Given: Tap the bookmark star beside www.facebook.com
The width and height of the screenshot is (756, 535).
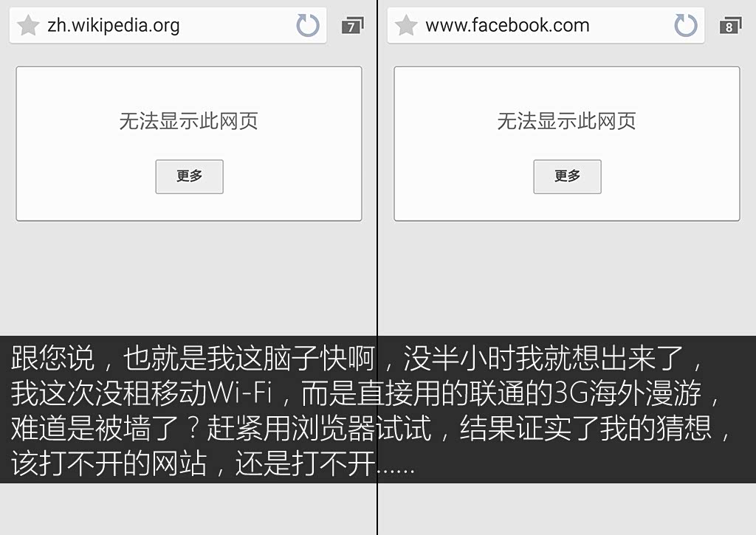Looking at the screenshot, I should pyautogui.click(x=406, y=25).
